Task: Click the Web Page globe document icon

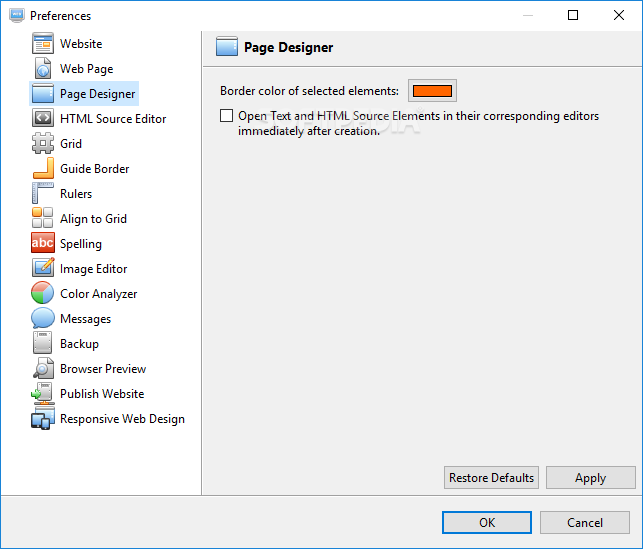Action: click(x=43, y=68)
